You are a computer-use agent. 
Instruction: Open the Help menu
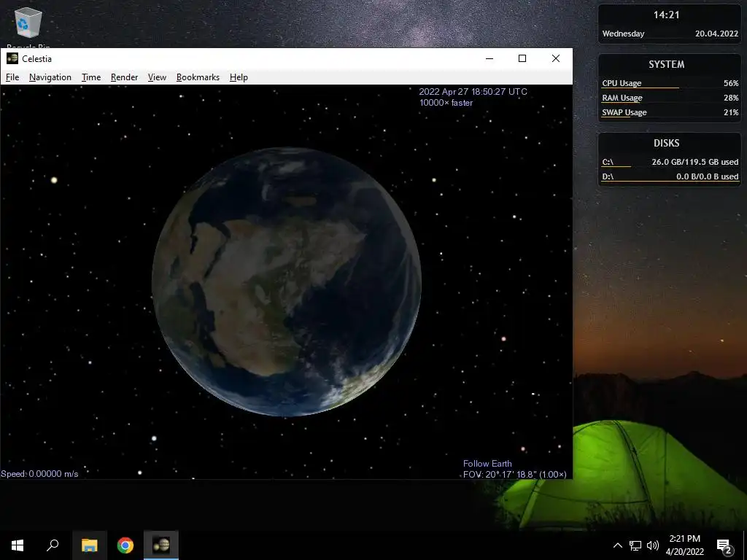pos(239,77)
